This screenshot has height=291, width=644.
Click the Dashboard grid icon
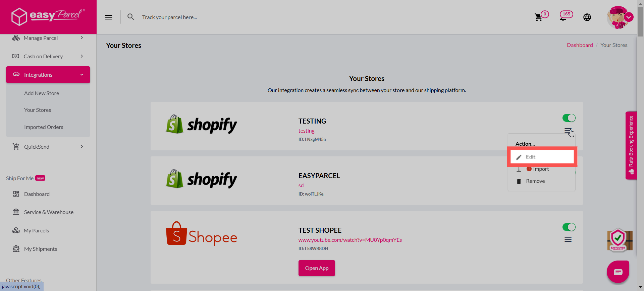point(16,194)
